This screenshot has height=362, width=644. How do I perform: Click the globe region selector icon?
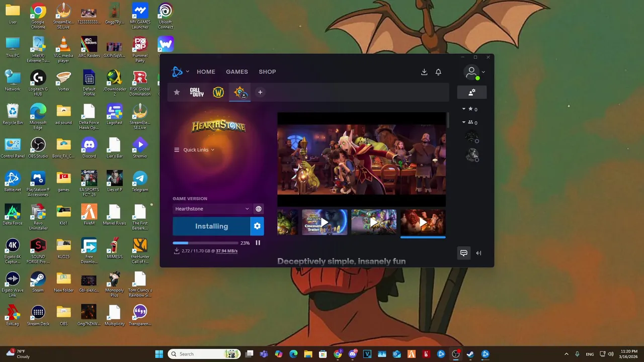tap(259, 209)
